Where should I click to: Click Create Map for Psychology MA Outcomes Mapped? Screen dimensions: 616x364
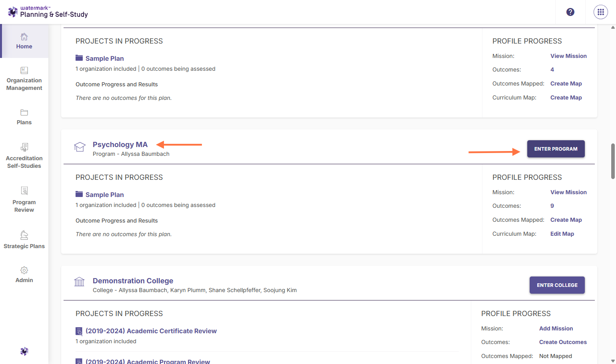(566, 220)
